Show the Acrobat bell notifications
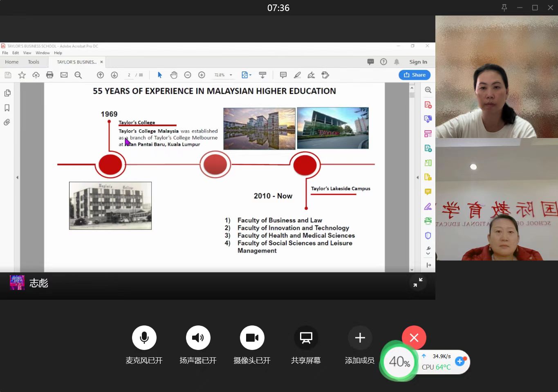The height and width of the screenshot is (392, 558). click(x=397, y=62)
